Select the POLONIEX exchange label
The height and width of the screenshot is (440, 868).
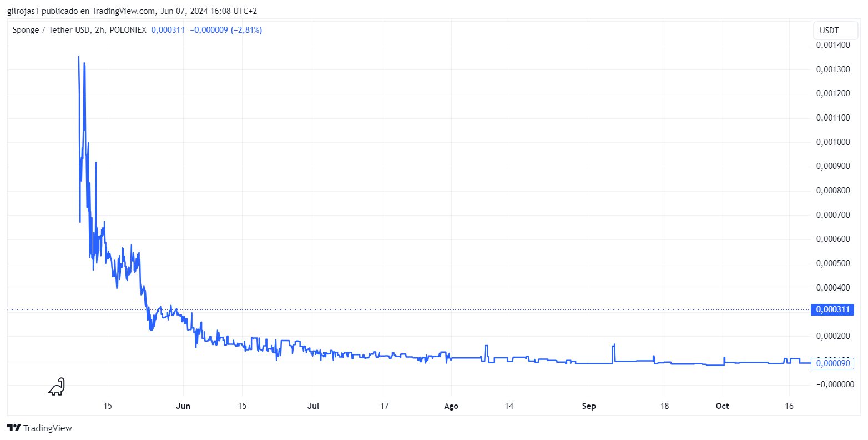point(127,30)
